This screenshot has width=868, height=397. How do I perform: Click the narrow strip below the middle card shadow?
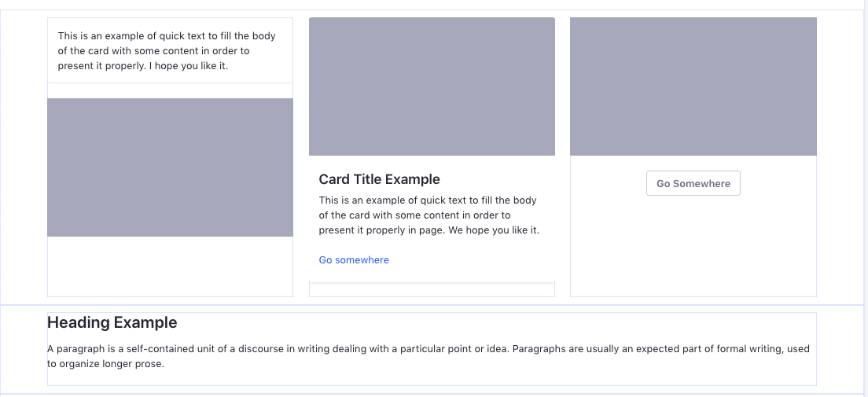[x=432, y=290]
